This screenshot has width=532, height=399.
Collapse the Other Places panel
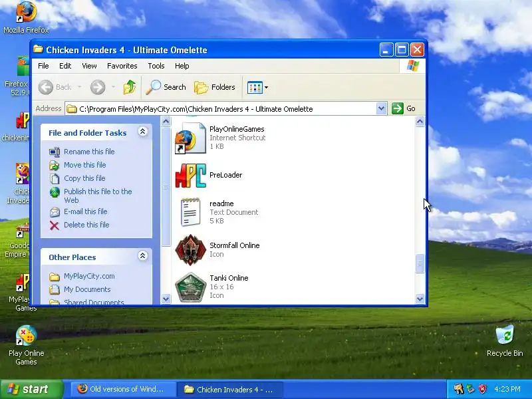tap(142, 255)
